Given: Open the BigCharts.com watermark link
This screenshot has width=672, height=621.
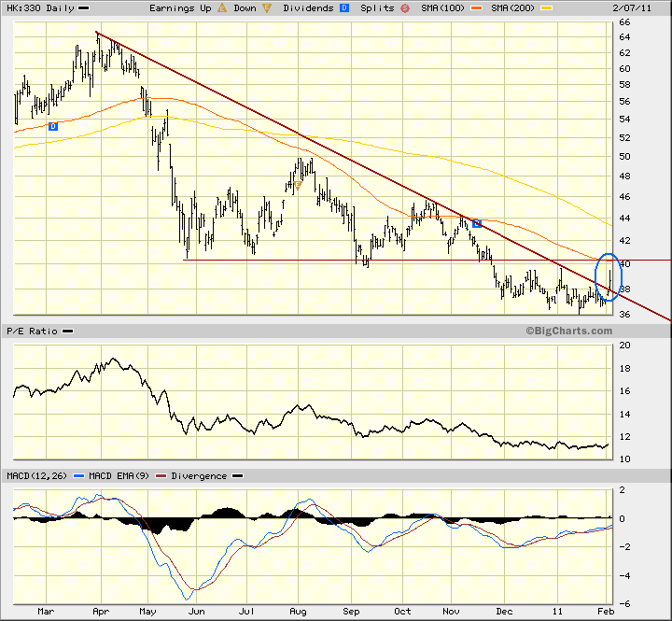Looking at the screenshot, I should click(x=568, y=331).
